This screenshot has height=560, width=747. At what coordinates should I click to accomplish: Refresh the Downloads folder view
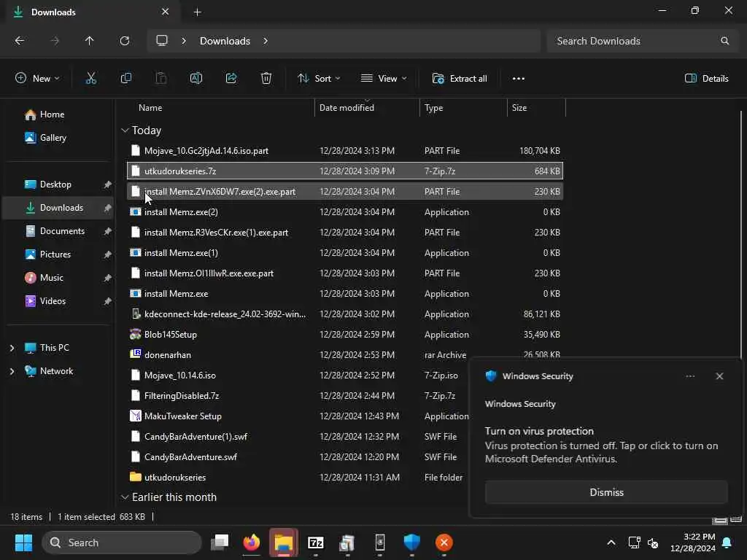(125, 41)
